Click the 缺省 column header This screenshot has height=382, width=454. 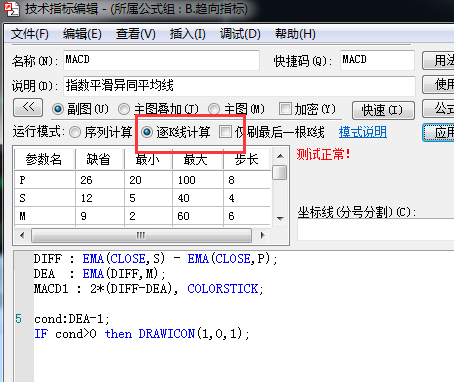click(x=100, y=160)
